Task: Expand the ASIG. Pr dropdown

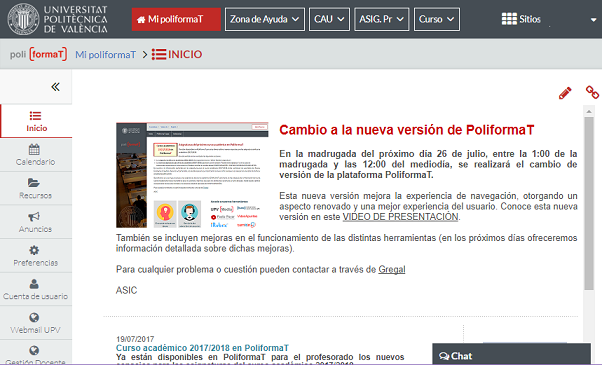Action: (382, 19)
